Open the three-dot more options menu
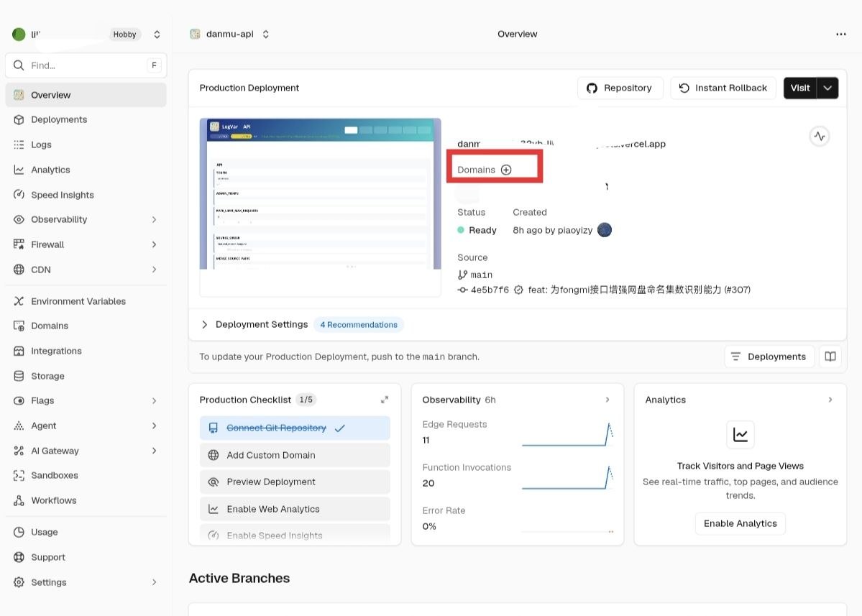This screenshot has width=862, height=616. click(840, 34)
